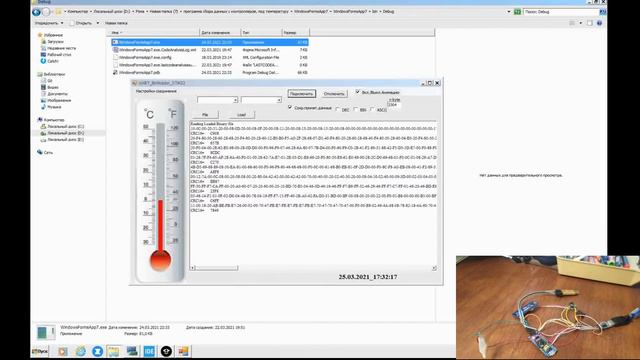Select Локальный диск (C:) in sidebar

(62, 127)
